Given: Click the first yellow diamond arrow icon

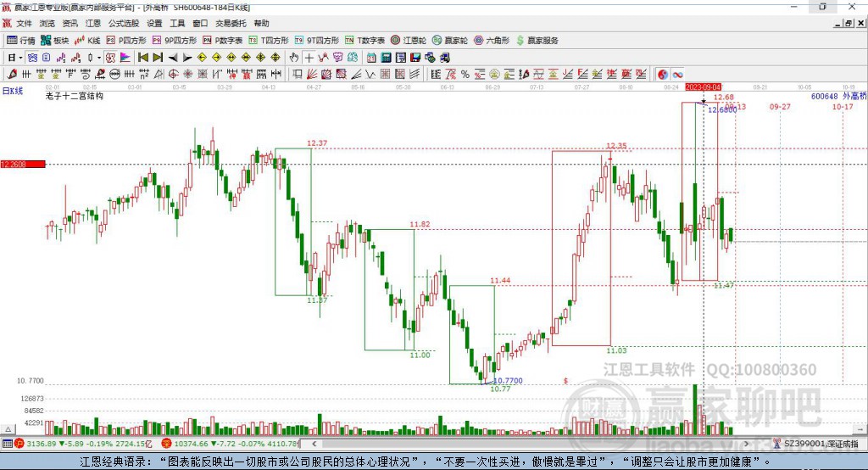Looking at the screenshot, I should pyautogui.click(x=202, y=58).
